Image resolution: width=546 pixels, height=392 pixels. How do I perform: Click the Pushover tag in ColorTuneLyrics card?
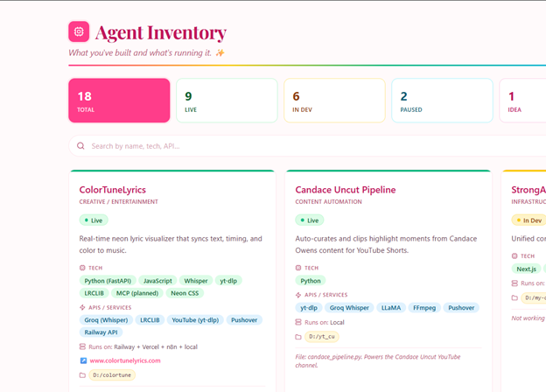244,320
